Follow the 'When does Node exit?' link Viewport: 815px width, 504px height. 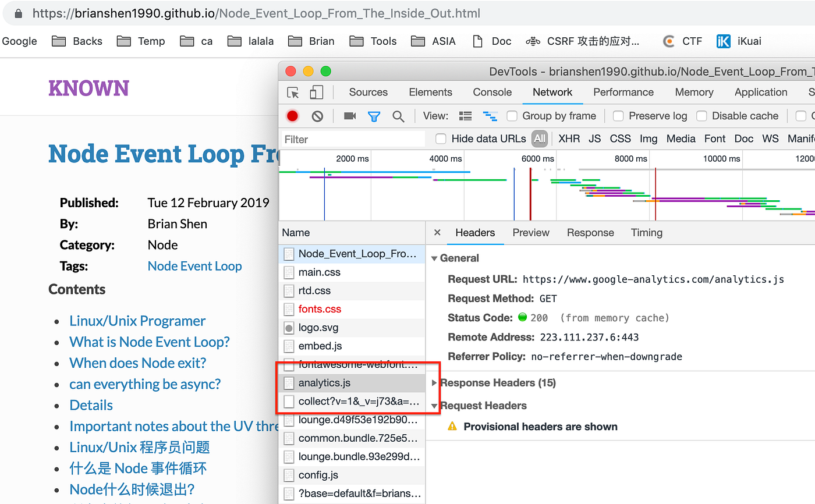(137, 363)
